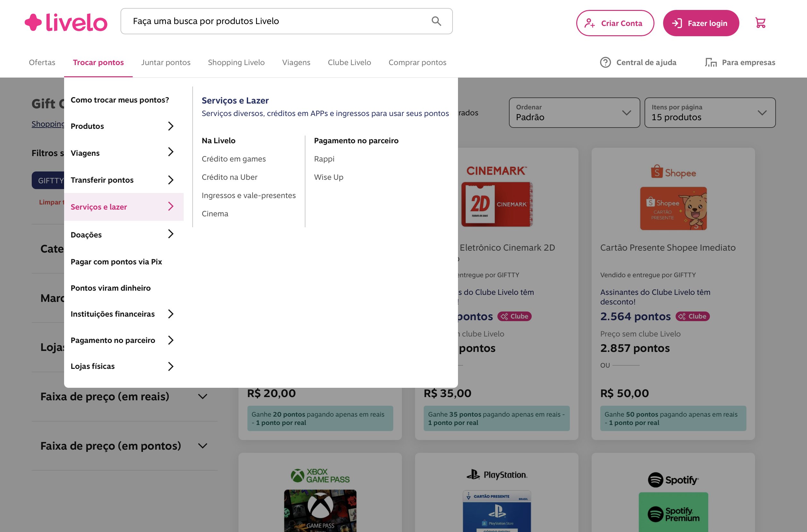This screenshot has height=532, width=807.
Task: Click the search magnifier icon
Action: click(x=436, y=21)
